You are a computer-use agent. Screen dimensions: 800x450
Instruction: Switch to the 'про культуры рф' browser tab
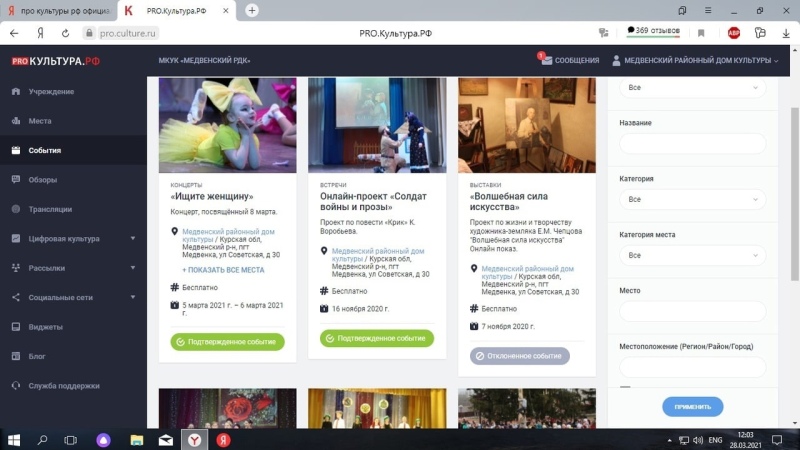coord(58,10)
